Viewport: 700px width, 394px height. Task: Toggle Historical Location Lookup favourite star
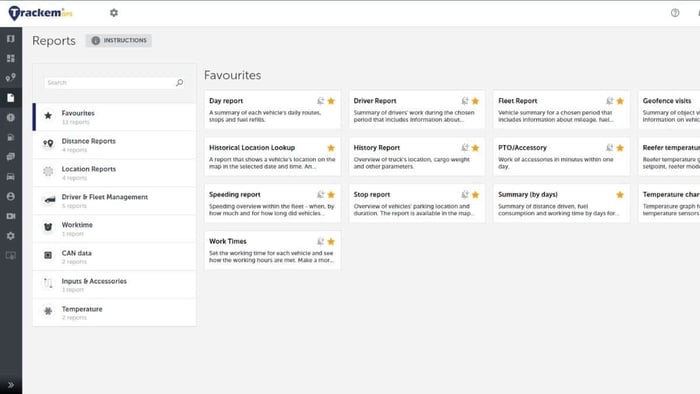331,148
